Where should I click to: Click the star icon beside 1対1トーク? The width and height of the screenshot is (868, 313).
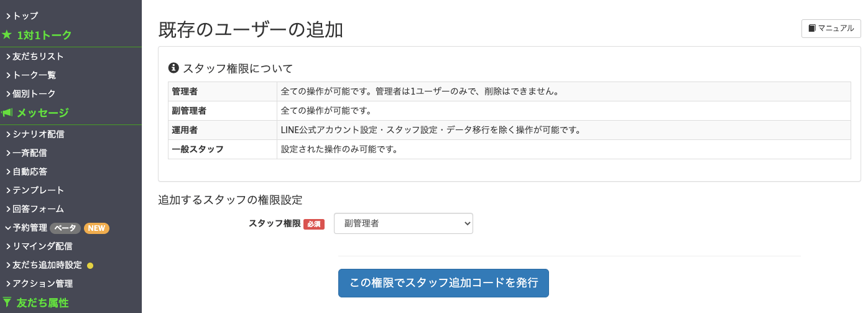pyautogui.click(x=7, y=35)
